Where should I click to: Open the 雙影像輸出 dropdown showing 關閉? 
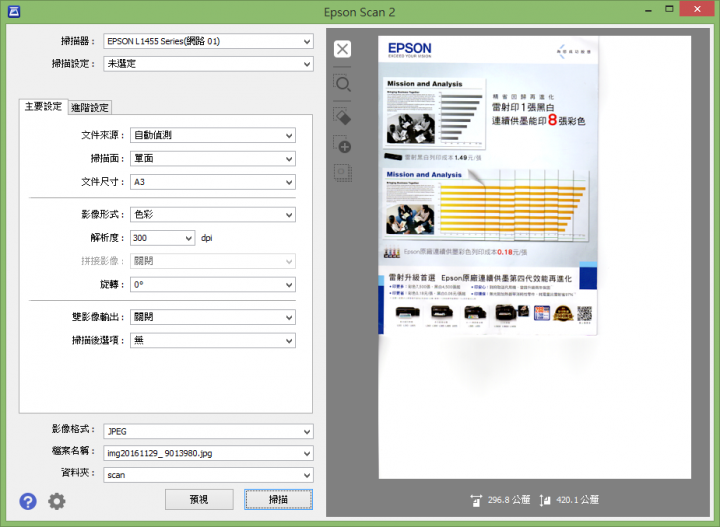(x=213, y=317)
